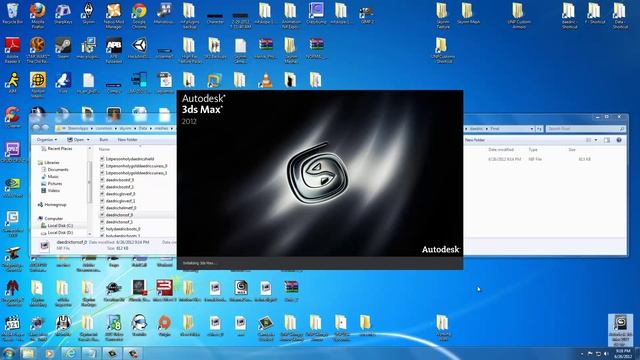Open the Skyrim Texture folder icon

coord(442,15)
